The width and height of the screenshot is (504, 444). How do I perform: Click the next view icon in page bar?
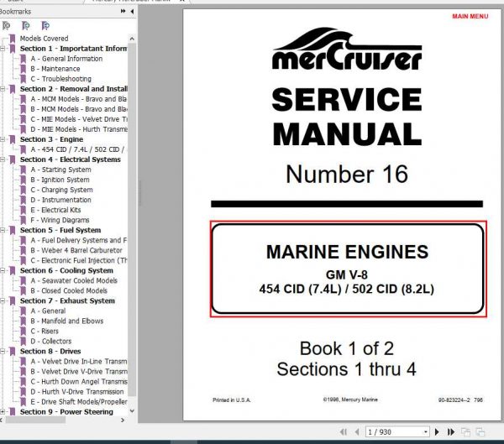pos(480,431)
